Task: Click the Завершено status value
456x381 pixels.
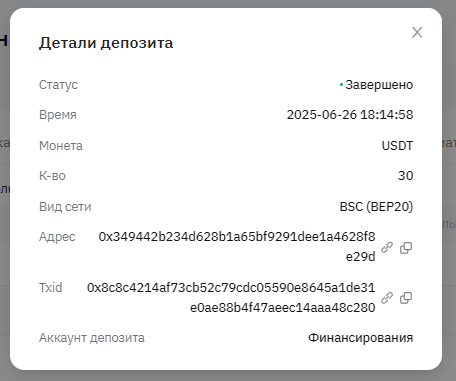Action: tap(379, 85)
